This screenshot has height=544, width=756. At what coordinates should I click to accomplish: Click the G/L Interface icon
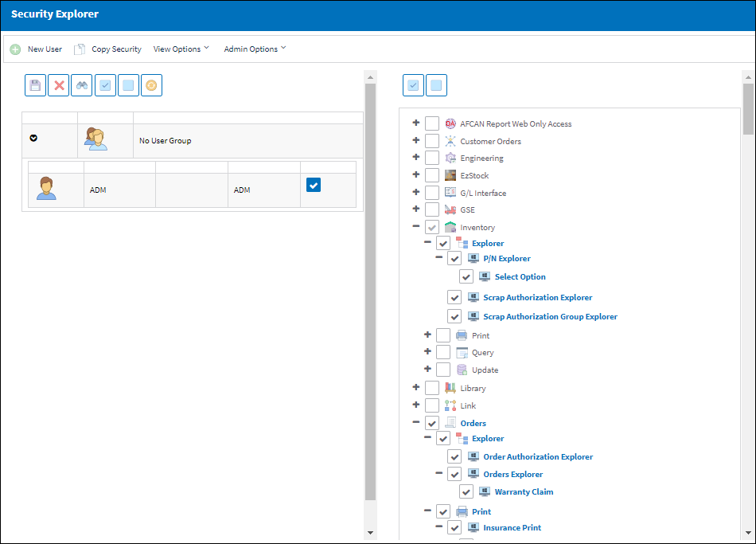450,193
